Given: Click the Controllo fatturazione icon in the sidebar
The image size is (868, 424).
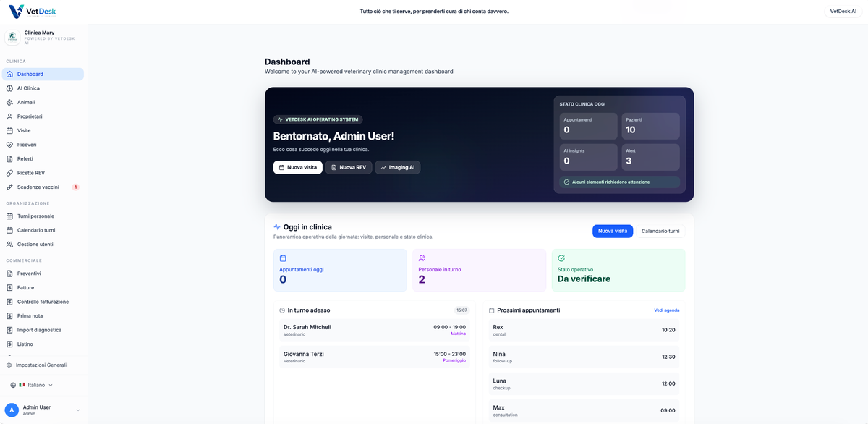Looking at the screenshot, I should point(9,302).
